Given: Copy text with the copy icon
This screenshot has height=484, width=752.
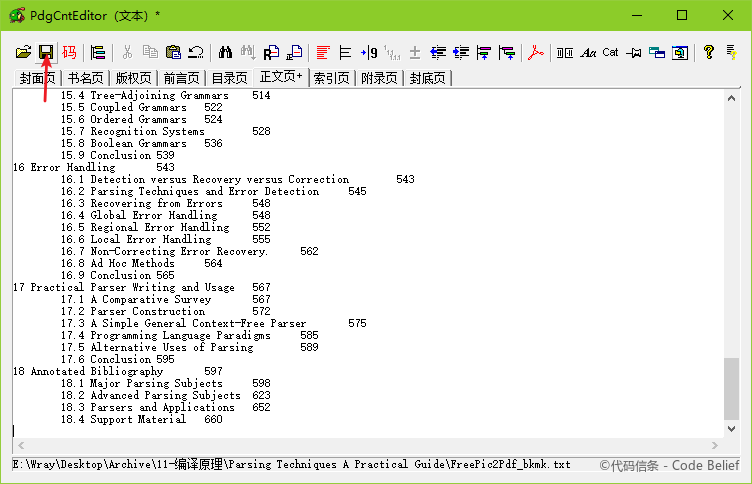Looking at the screenshot, I should (150, 52).
